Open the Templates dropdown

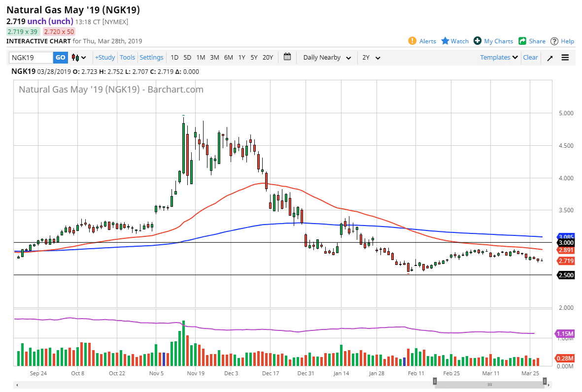pyautogui.click(x=499, y=58)
